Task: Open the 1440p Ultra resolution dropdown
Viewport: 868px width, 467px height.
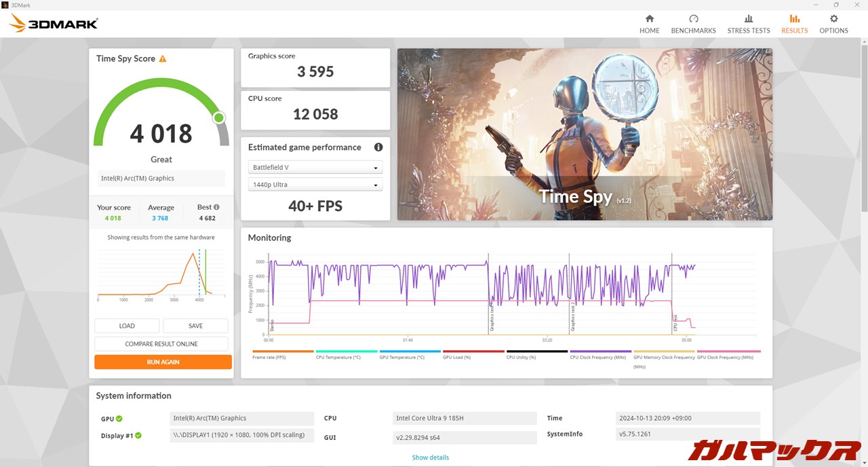Action: (x=315, y=185)
